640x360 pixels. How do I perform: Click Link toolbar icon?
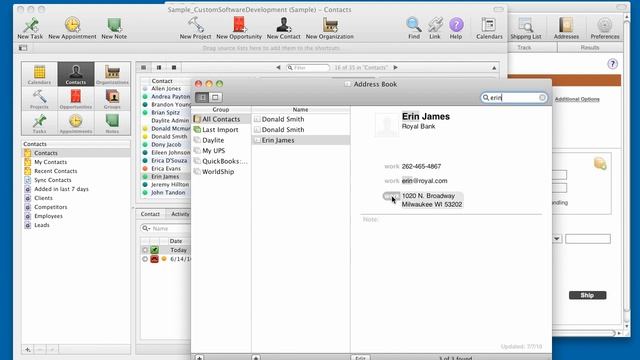point(435,25)
